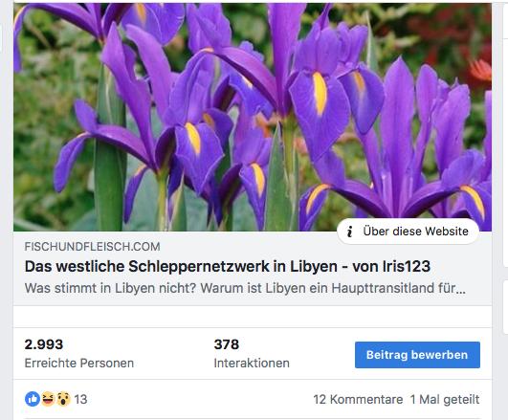Image resolution: width=508 pixels, height=420 pixels.
Task: Click the 378 interactions number
Action: pos(227,344)
